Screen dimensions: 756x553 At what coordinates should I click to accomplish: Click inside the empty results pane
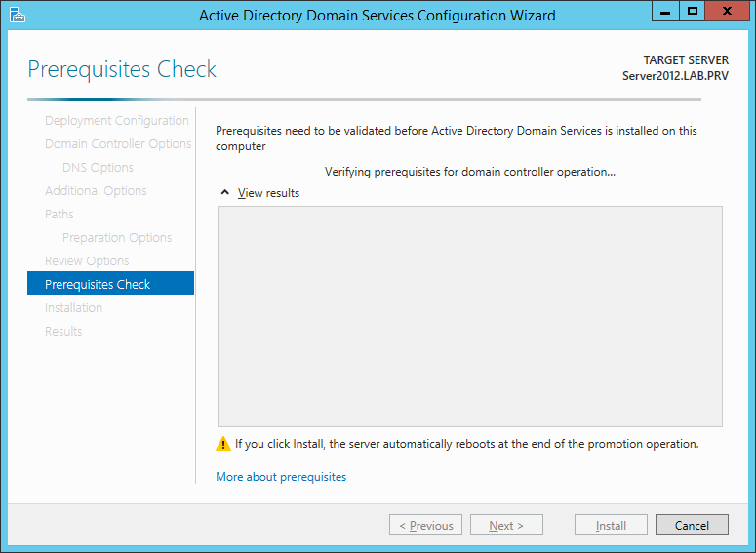469,316
